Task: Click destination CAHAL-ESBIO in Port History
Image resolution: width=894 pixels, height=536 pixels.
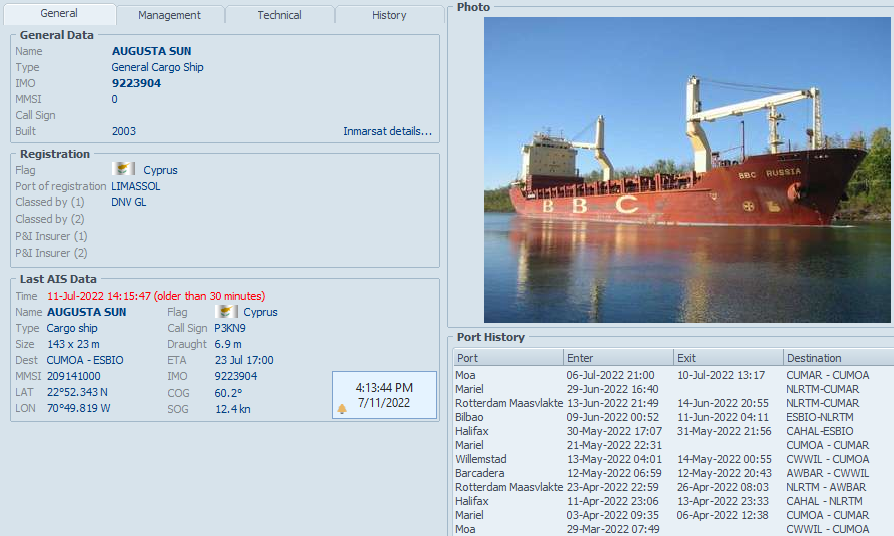Action: tap(820, 431)
